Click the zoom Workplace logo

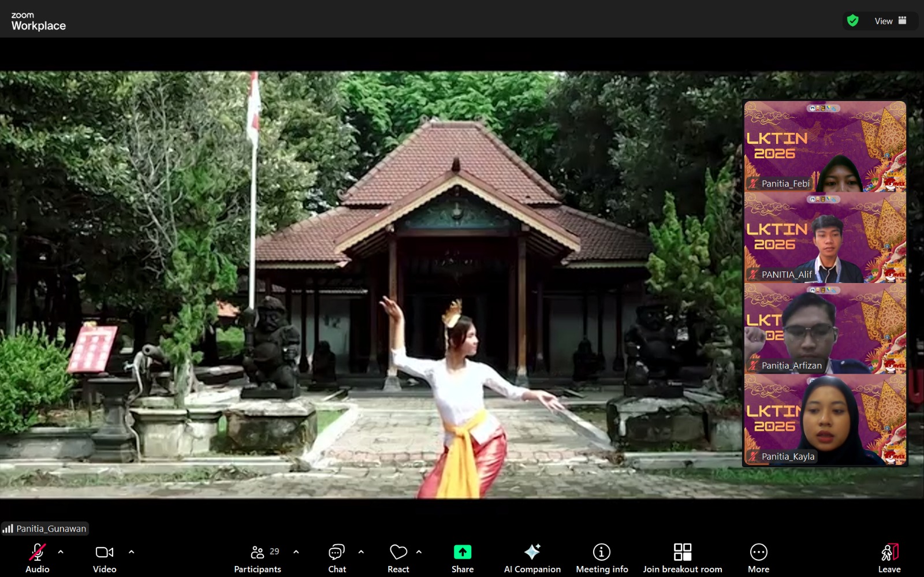39,20
